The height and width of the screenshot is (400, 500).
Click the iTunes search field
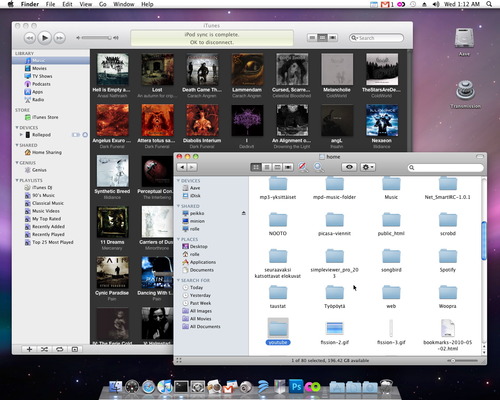[x=376, y=38]
